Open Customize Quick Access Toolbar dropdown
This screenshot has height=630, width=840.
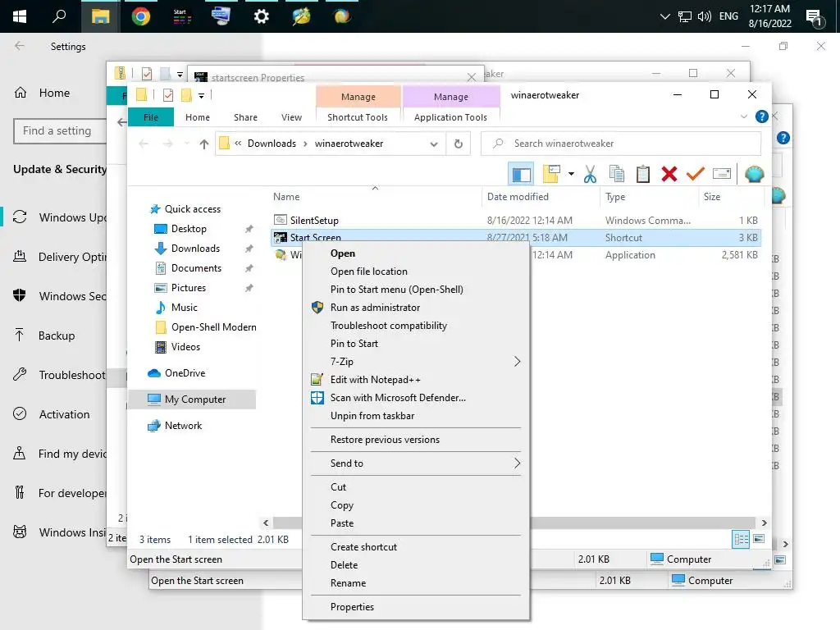(x=202, y=96)
